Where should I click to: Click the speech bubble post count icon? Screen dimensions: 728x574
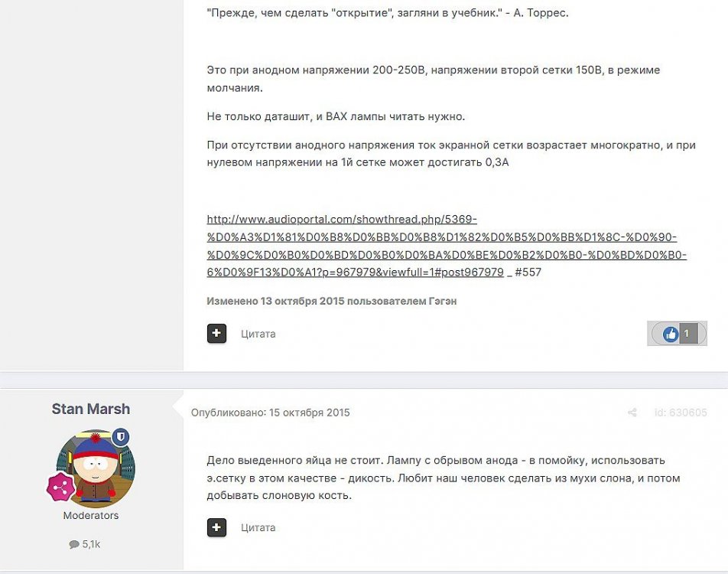pos(74,544)
